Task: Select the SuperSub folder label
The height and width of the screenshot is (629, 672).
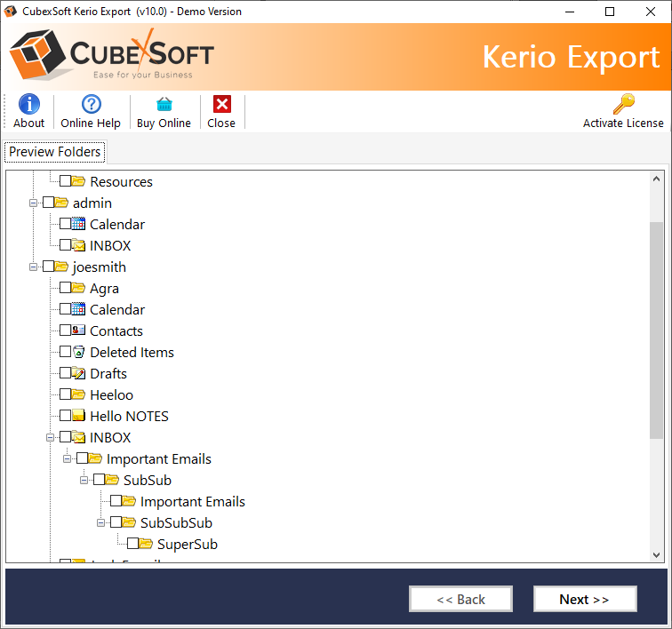Action: pyautogui.click(x=188, y=544)
